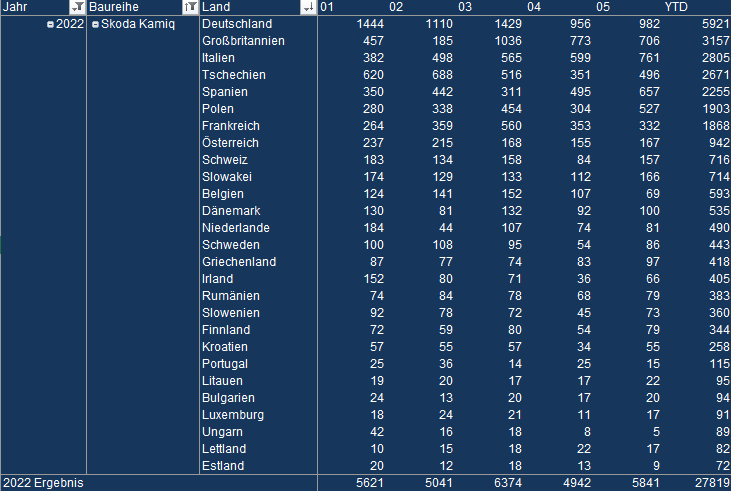Select Großbritannien March value 1036
The width and height of the screenshot is (731, 491).
point(508,41)
